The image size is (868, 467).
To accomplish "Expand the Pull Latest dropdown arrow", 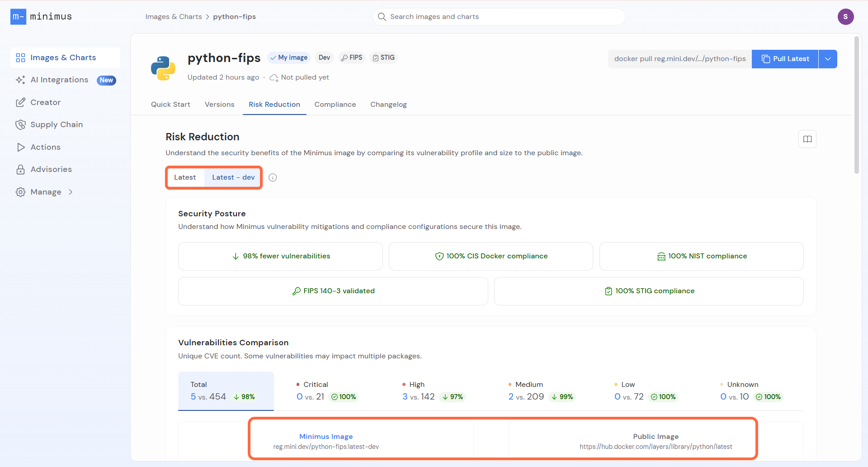I will click(x=828, y=59).
